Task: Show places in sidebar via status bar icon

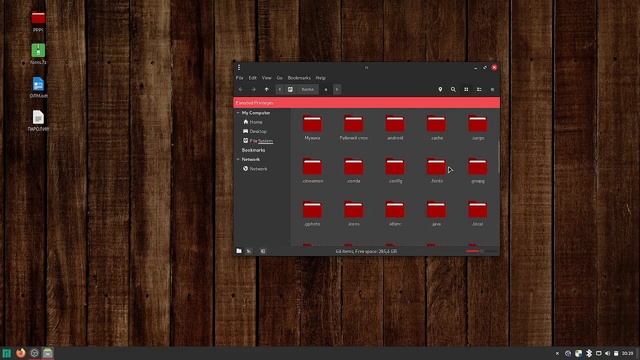Action: point(239,251)
